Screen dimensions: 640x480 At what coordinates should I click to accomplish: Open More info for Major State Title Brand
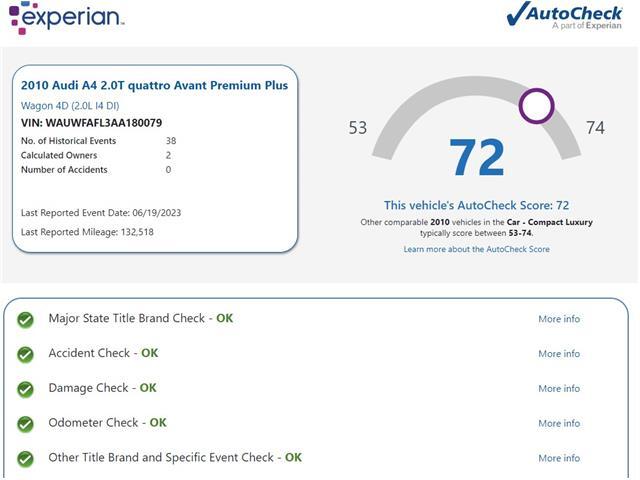point(558,319)
